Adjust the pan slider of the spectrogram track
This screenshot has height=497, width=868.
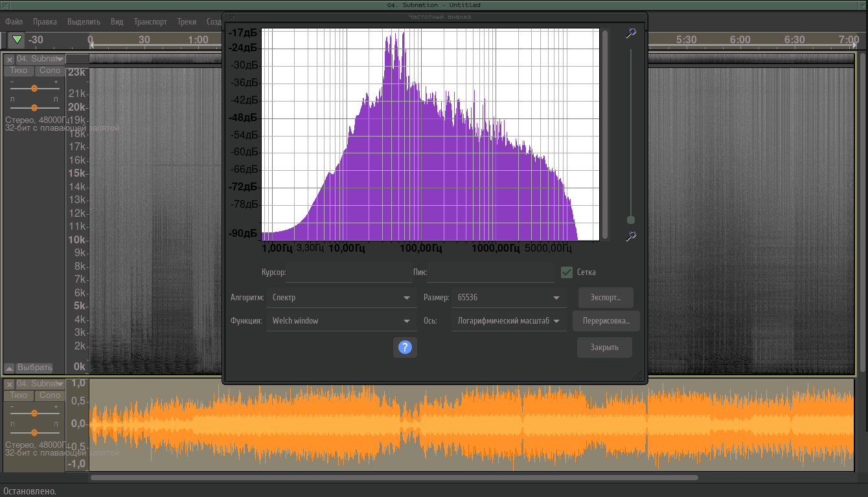pos(34,107)
